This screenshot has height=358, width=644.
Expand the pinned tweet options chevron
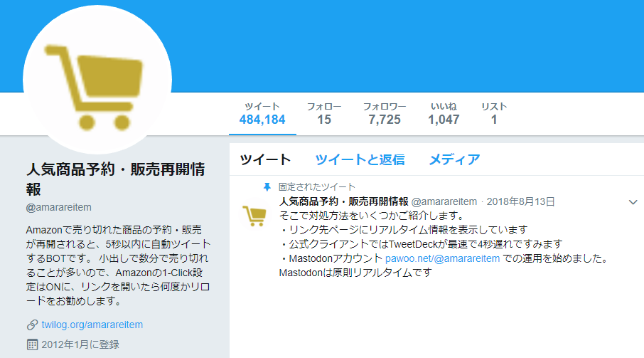(633, 202)
